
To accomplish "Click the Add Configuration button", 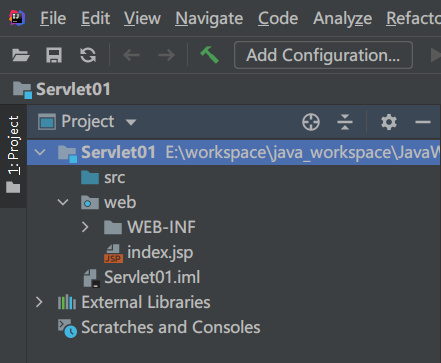I will (x=323, y=55).
